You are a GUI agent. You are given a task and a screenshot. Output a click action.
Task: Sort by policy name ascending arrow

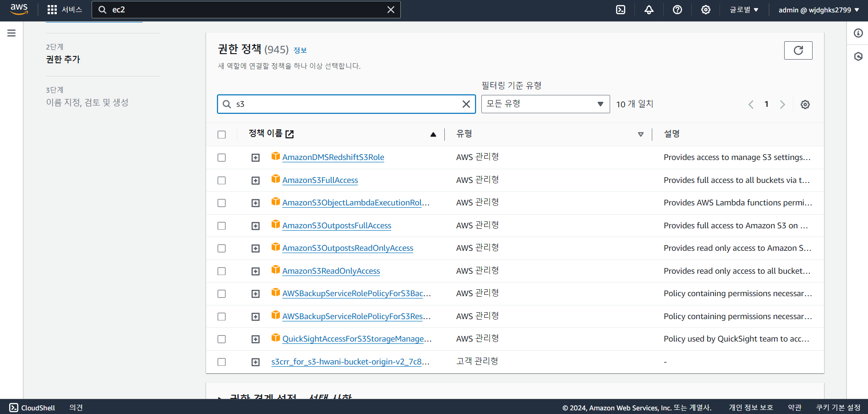[433, 134]
